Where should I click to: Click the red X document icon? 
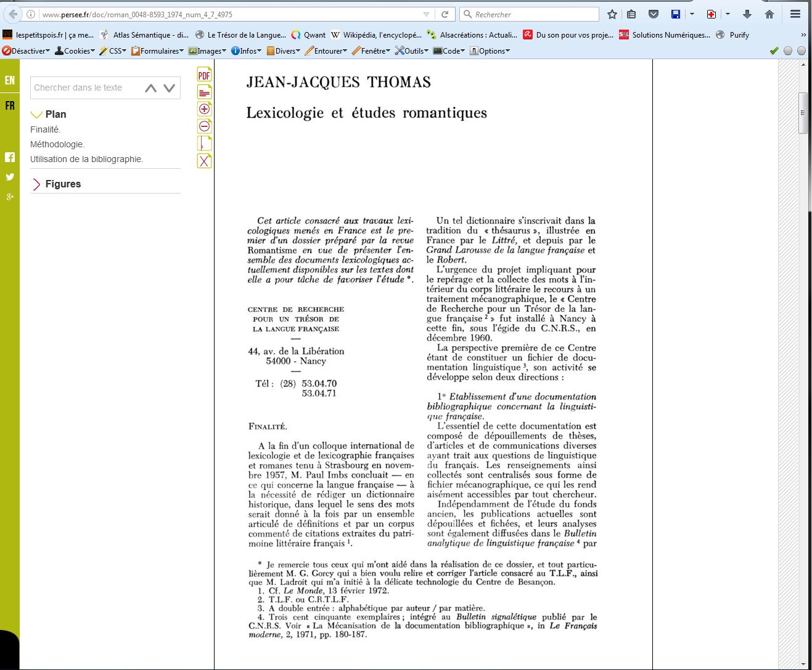click(x=204, y=161)
